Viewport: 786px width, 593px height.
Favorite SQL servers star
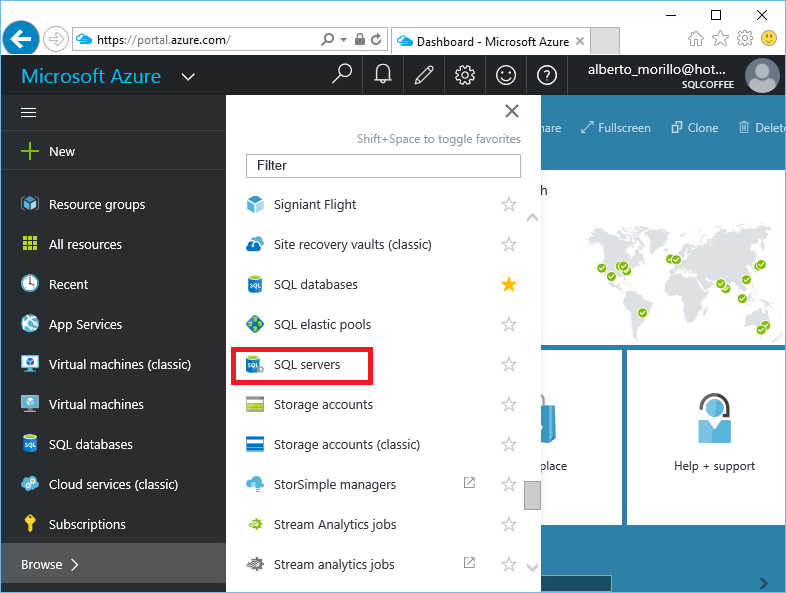point(509,364)
